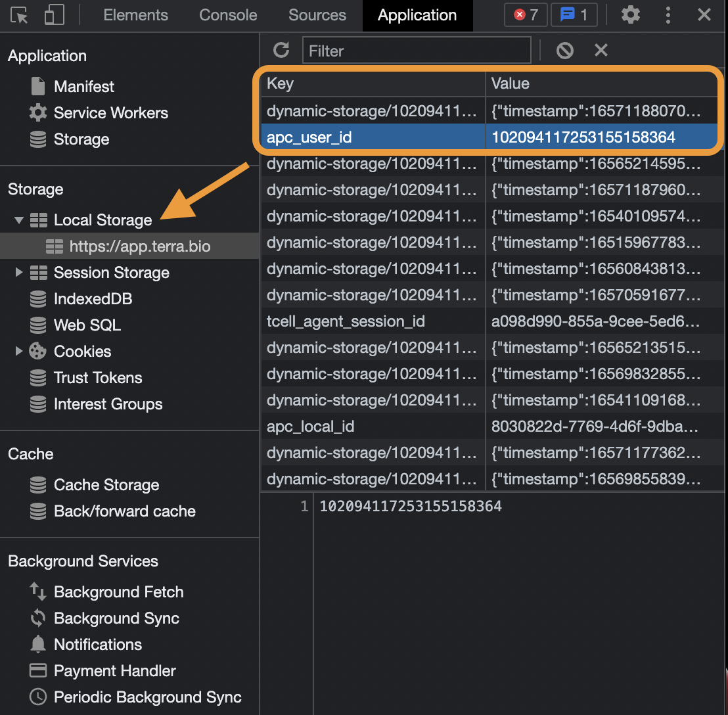Click value starting 8030822d-7769-4d6f
The width and height of the screenshot is (728, 715).
[604, 427]
